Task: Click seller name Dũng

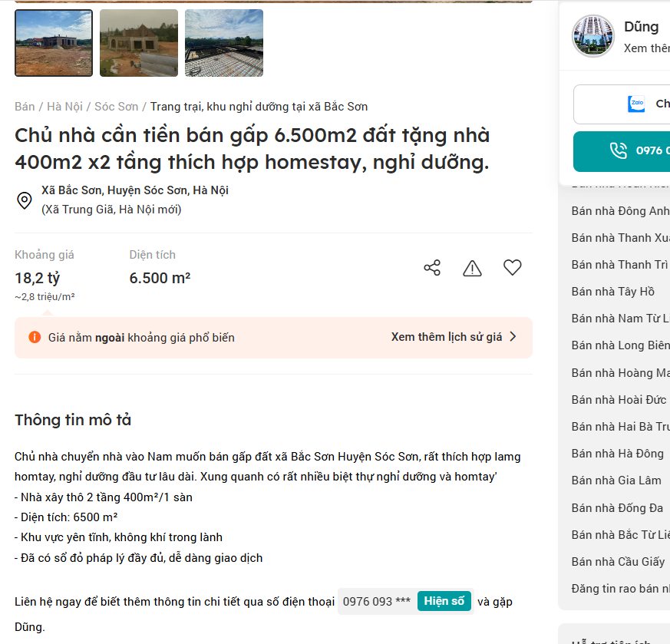Action: point(641,27)
